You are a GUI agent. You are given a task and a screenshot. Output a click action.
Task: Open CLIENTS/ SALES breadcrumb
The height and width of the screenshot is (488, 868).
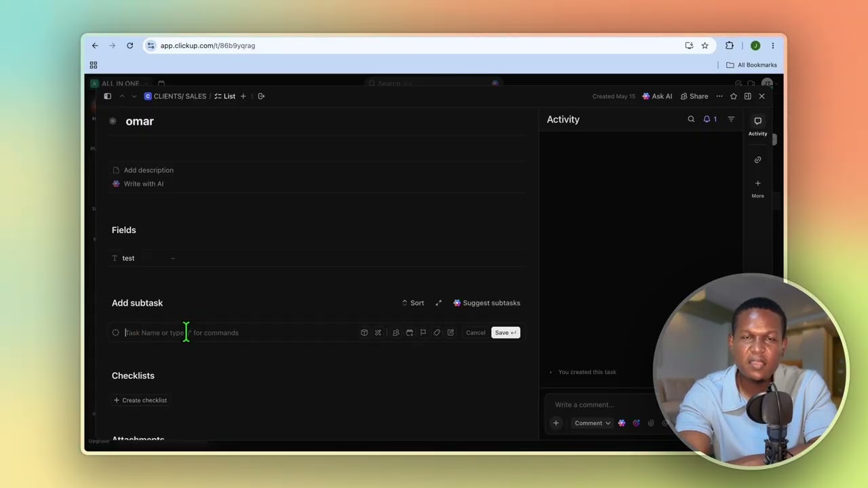tap(175, 96)
